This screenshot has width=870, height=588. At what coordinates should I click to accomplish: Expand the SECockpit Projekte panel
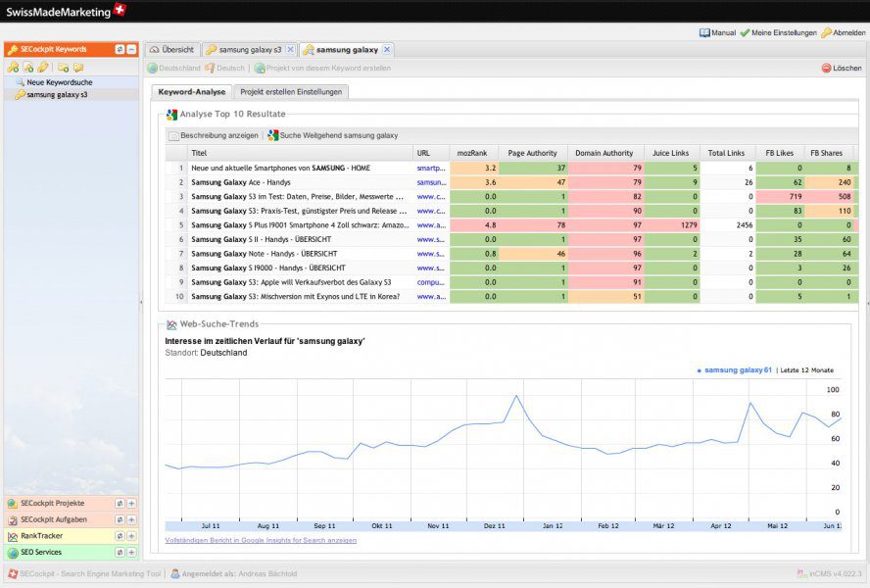click(131, 503)
